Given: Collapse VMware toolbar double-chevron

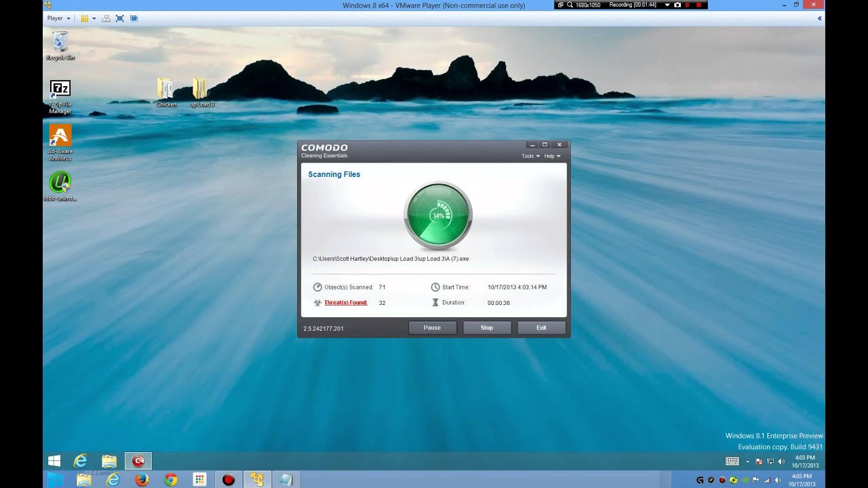Looking at the screenshot, I should [x=820, y=18].
